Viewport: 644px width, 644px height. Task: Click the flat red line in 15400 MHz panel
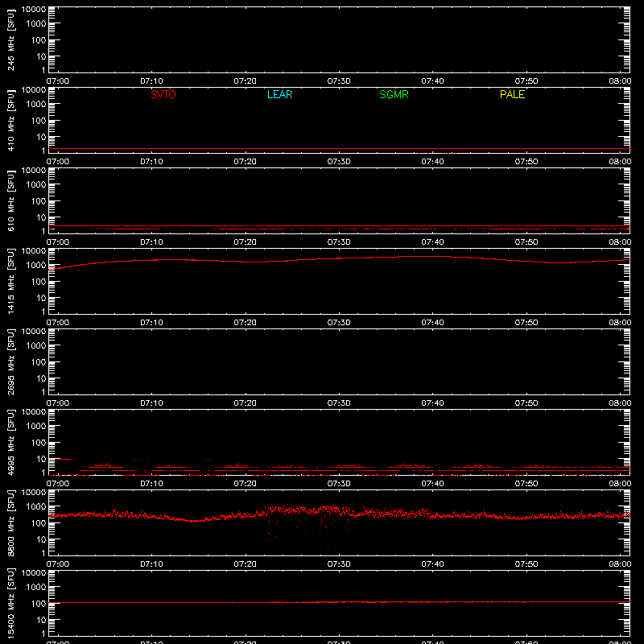[x=339, y=602]
